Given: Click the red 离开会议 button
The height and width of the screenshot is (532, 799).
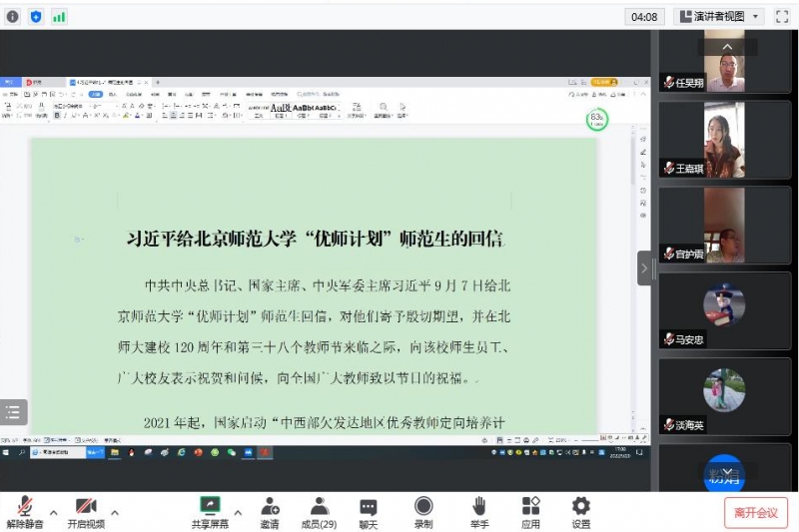Looking at the screenshot, I should (x=756, y=512).
